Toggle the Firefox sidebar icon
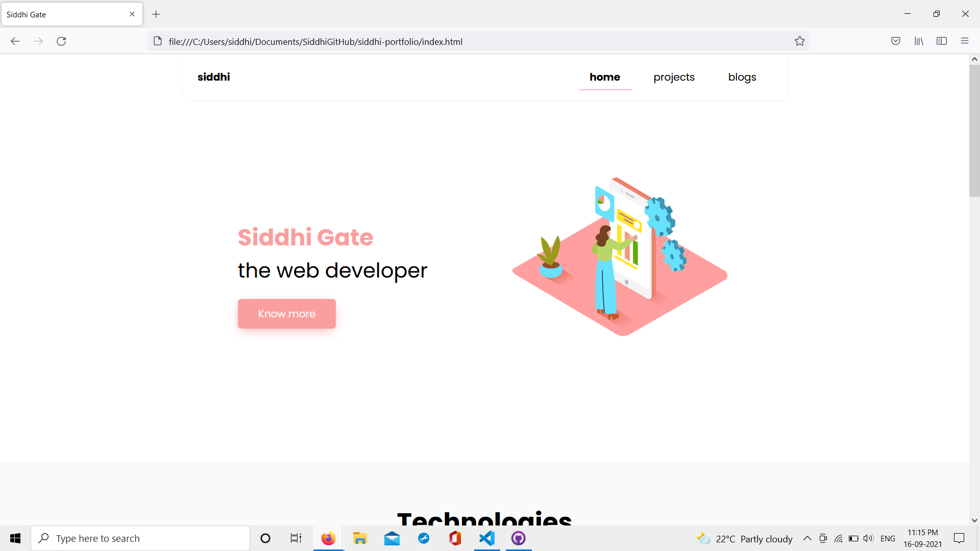980x551 pixels. 942,41
